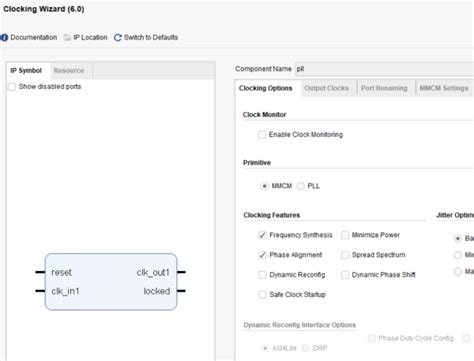The width and height of the screenshot is (474, 361).
Task: Switch to the Output Clocks tab
Action: [326, 88]
